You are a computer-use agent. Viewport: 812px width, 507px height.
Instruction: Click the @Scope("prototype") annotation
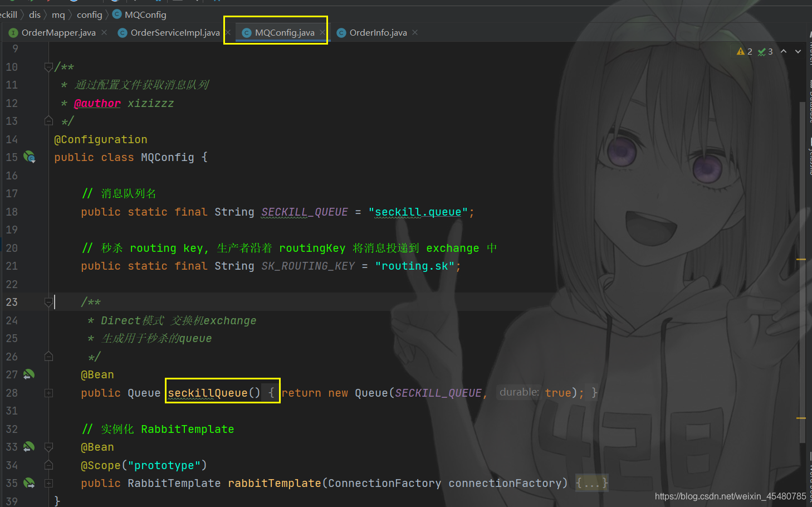pos(144,465)
